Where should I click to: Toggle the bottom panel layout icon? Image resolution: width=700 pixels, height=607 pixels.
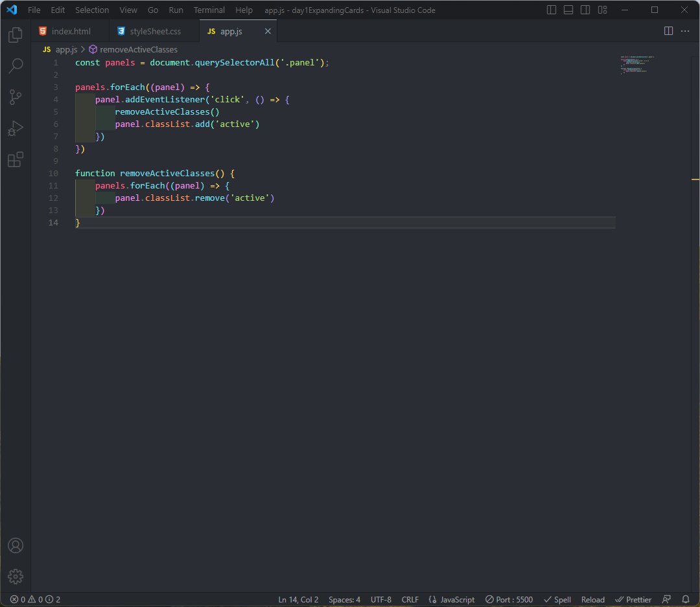click(568, 10)
